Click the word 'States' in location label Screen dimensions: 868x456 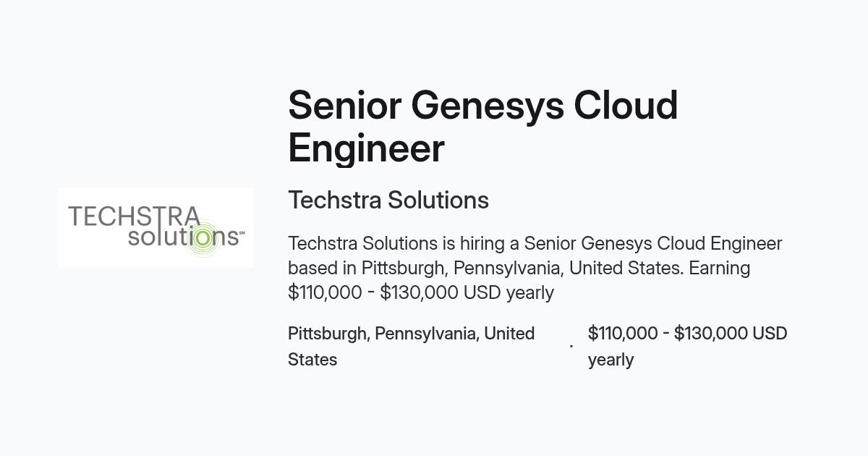pos(312,360)
